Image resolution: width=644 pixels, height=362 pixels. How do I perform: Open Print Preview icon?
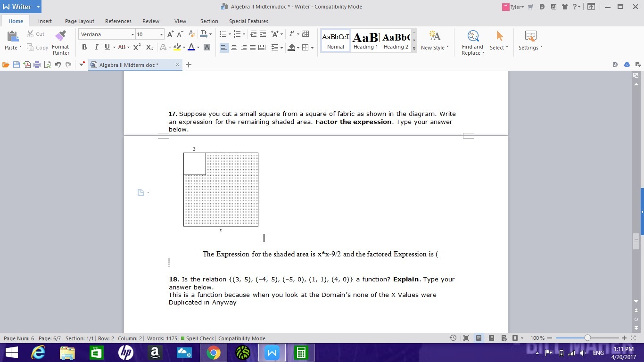point(47,65)
